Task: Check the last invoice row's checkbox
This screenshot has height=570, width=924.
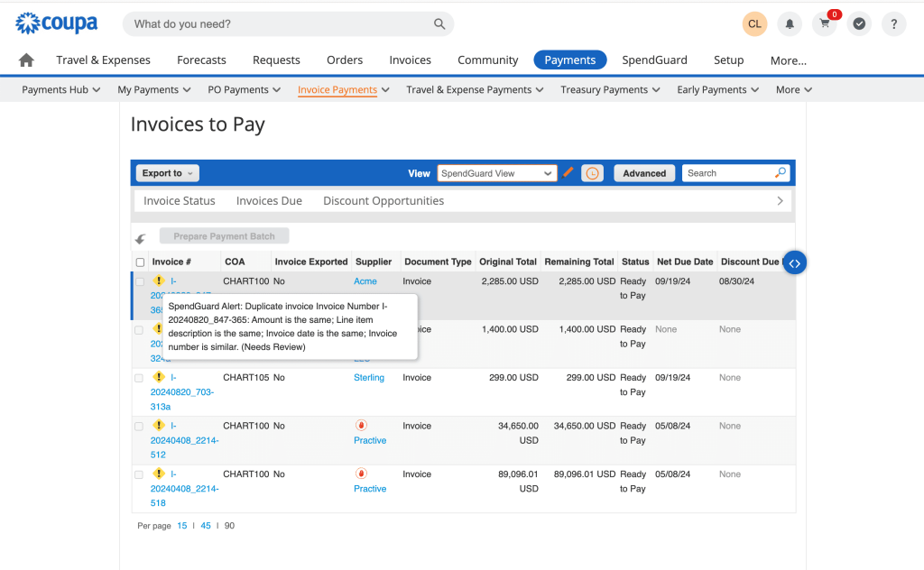Action: click(140, 473)
